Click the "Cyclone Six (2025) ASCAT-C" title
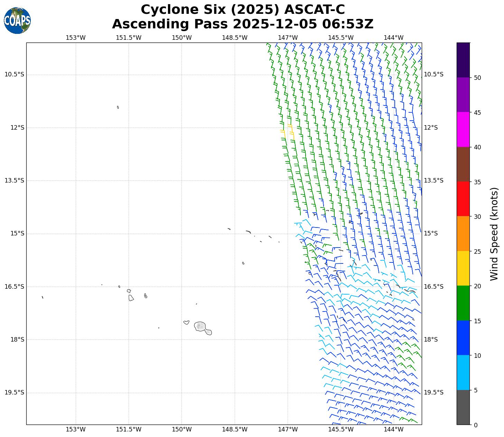This screenshot has width=504, height=437. [243, 10]
